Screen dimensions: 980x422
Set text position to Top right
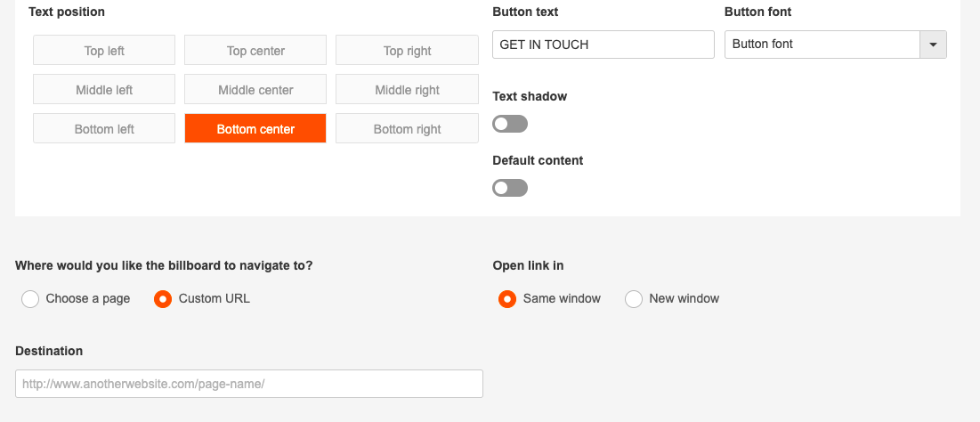click(x=407, y=51)
